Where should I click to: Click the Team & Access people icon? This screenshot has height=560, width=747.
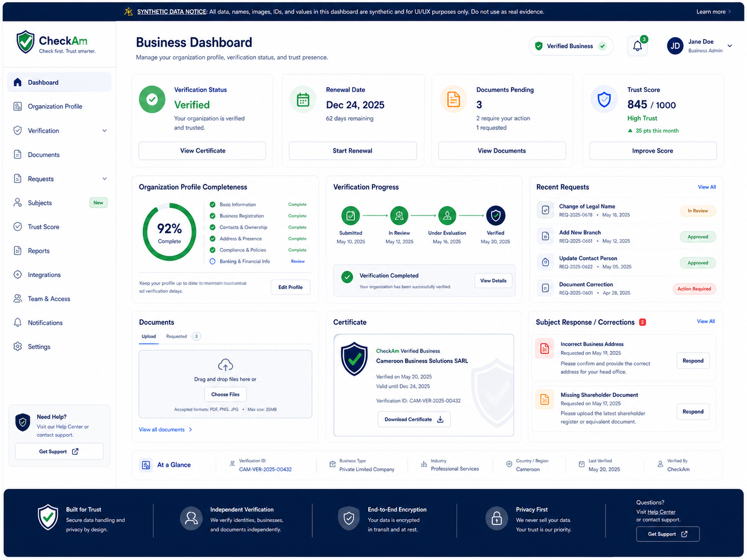point(18,299)
